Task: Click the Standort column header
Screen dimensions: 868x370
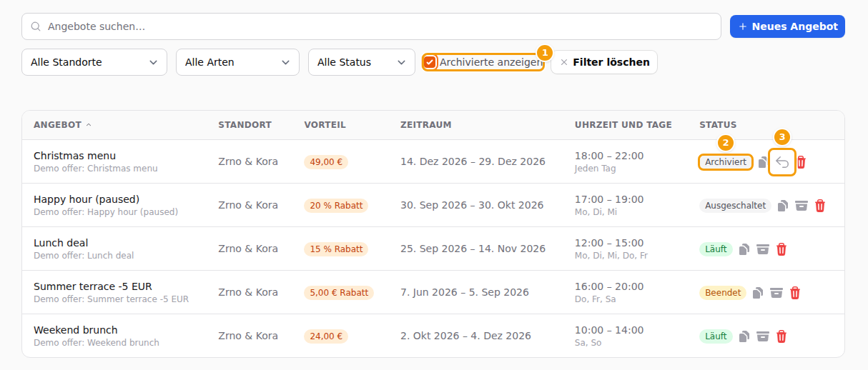Action: [x=245, y=125]
